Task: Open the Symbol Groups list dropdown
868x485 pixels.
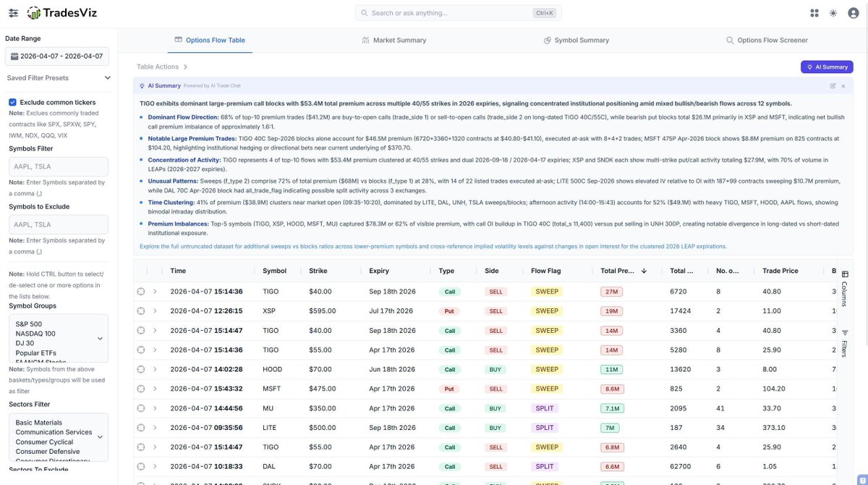Action: (100, 338)
